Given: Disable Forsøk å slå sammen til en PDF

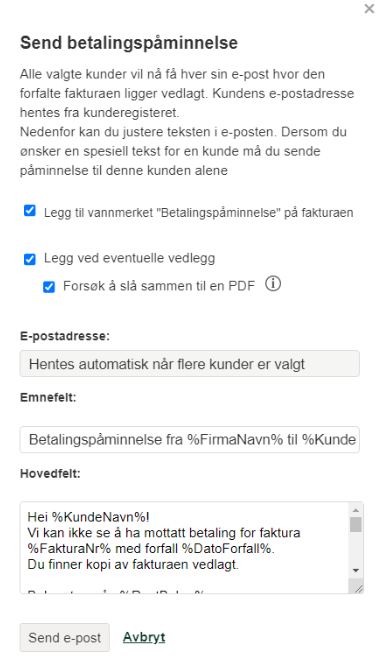Looking at the screenshot, I should 49,287.
